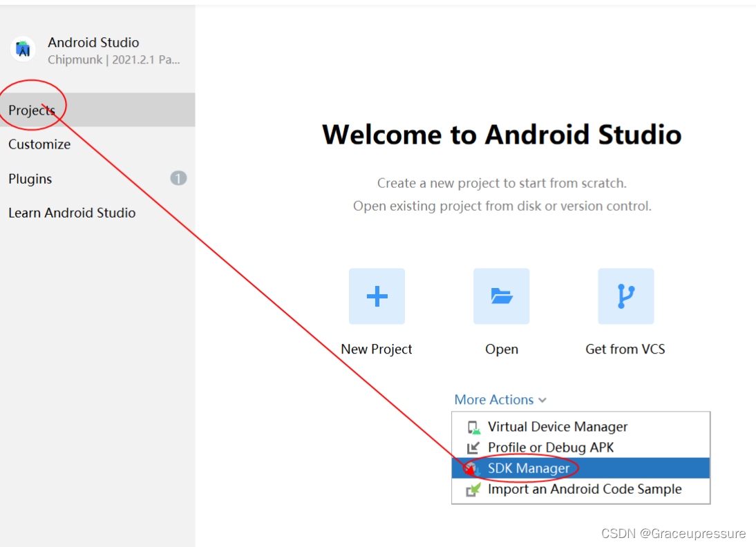Click the Get from VCS branch icon
Screen dimensions: 756x547
pyautogui.click(x=626, y=296)
